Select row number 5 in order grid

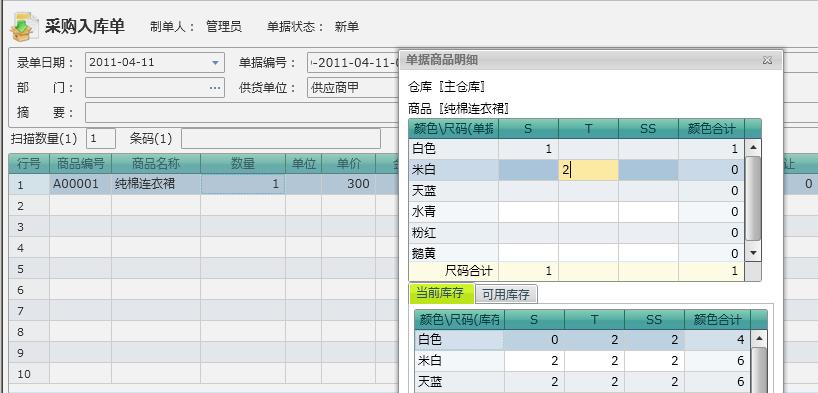(x=29, y=269)
